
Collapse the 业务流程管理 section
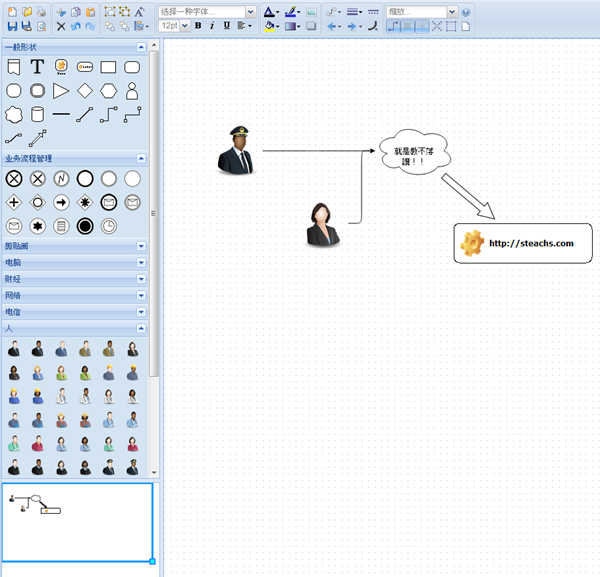(140, 158)
